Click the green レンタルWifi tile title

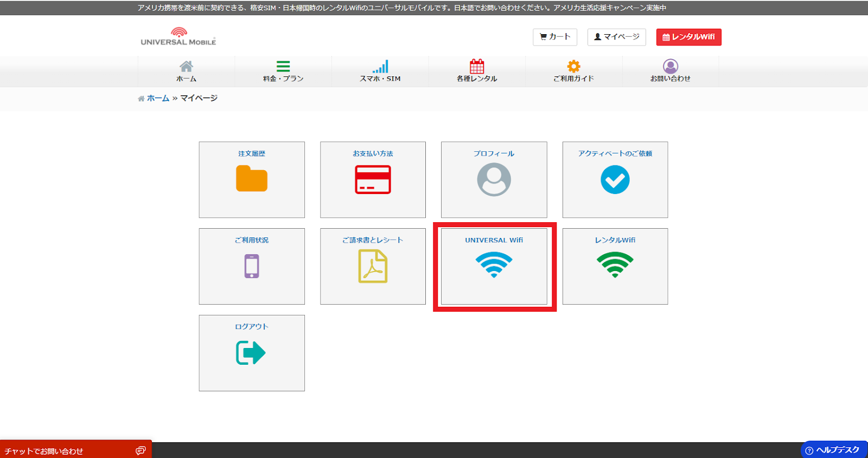pyautogui.click(x=615, y=240)
